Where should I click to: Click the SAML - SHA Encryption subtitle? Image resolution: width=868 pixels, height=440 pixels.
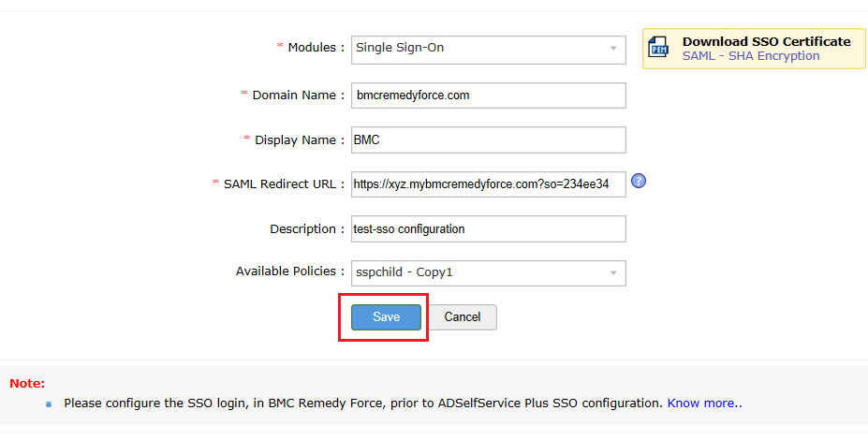[x=751, y=56]
